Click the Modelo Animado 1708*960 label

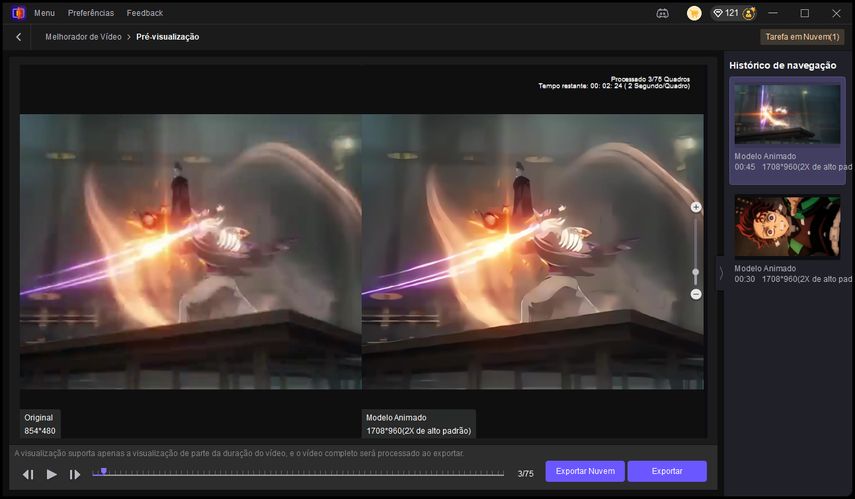click(418, 424)
